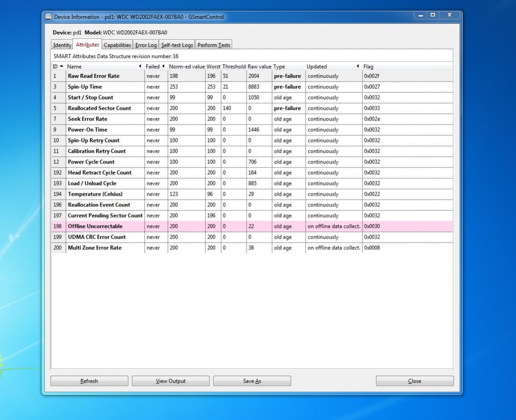Select the Spin-Up Retry Count row
Image resolution: width=516 pixels, height=420 pixels.
pyautogui.click(x=252, y=141)
